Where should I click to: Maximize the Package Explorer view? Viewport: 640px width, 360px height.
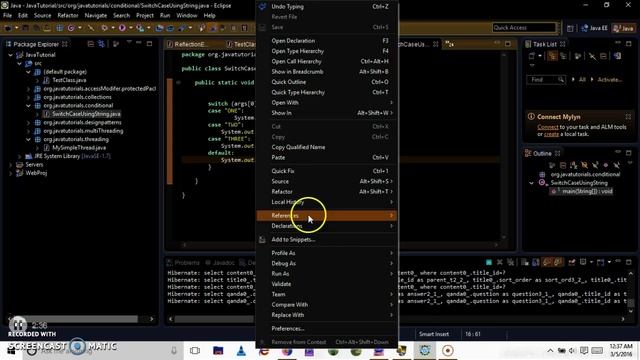tap(149, 44)
